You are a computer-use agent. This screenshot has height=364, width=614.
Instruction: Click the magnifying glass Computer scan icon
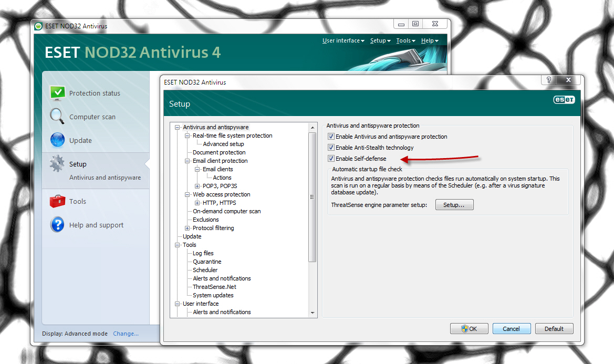[x=57, y=116]
